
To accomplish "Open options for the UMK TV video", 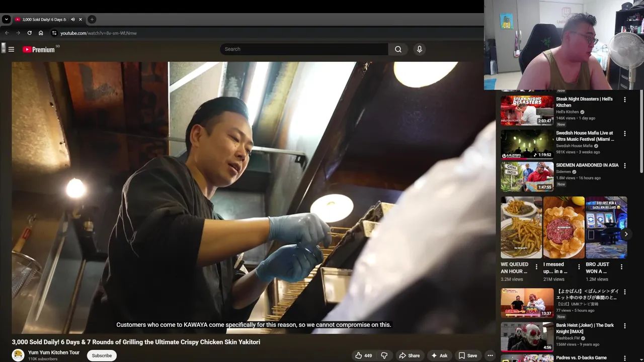I will (x=625, y=292).
